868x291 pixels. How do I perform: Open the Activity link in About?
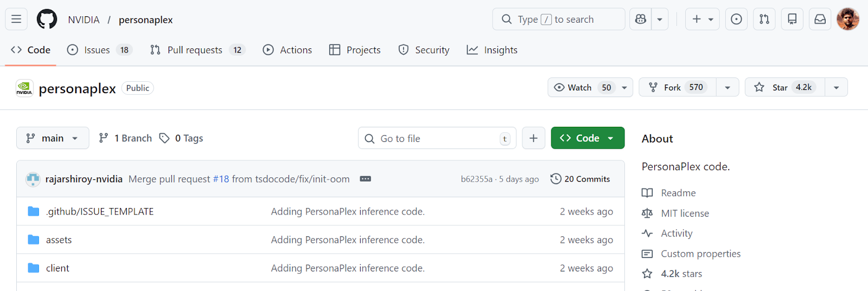coord(676,233)
